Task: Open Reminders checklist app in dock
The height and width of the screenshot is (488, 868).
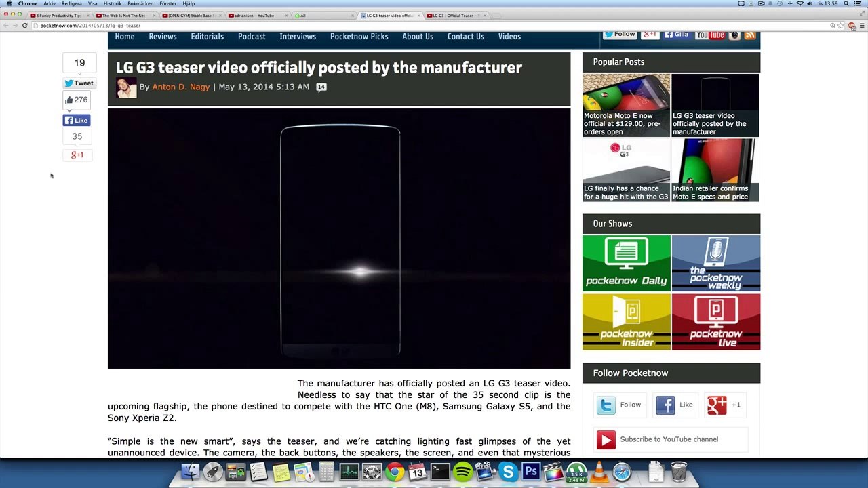Action: tap(258, 471)
